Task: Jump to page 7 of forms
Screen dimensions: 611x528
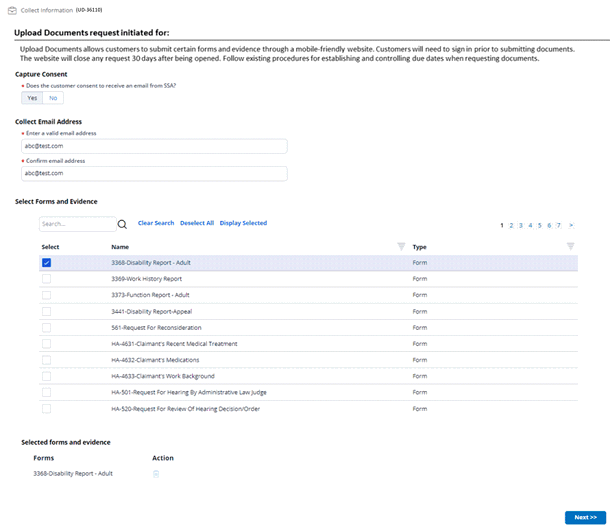Action: click(558, 225)
